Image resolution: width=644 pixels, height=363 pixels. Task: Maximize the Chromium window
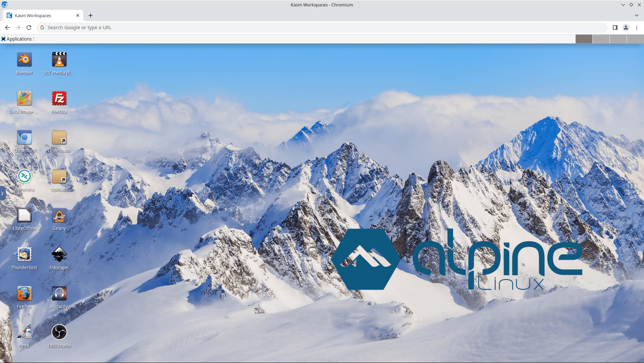(x=631, y=5)
